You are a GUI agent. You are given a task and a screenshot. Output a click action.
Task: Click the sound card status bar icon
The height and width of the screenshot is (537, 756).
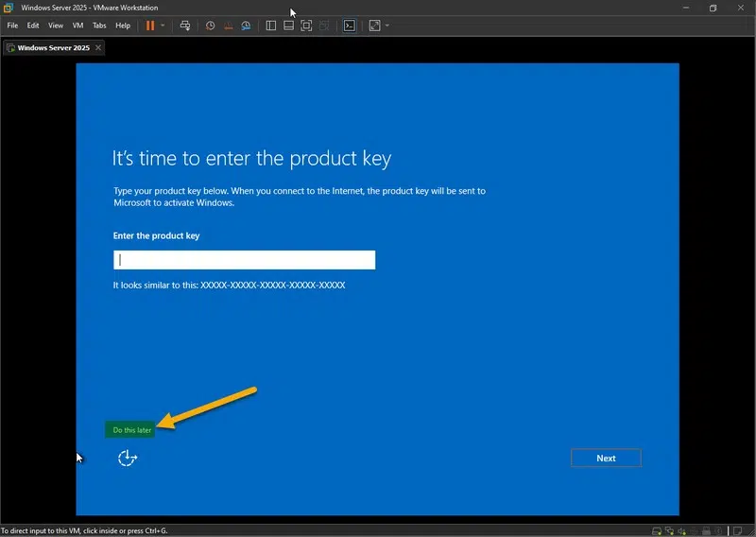681,530
